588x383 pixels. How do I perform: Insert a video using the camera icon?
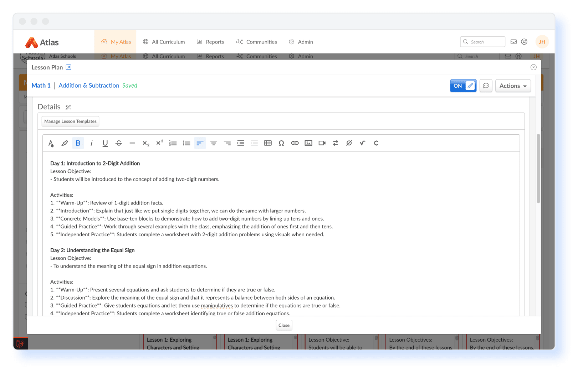coord(322,143)
